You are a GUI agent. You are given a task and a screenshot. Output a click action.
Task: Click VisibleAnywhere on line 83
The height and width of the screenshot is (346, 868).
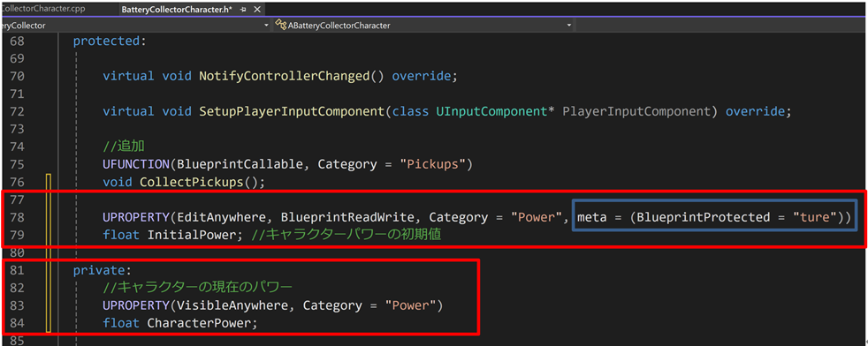tap(232, 305)
